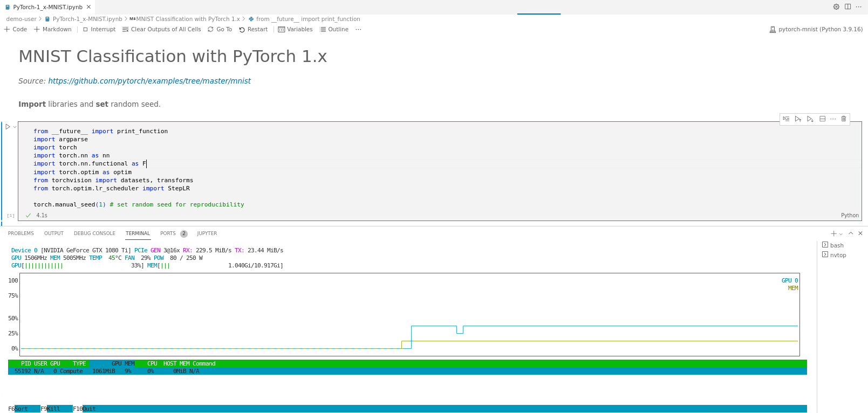Click F6 Sort in nvtop
The width and height of the screenshot is (868, 413).
tap(24, 409)
